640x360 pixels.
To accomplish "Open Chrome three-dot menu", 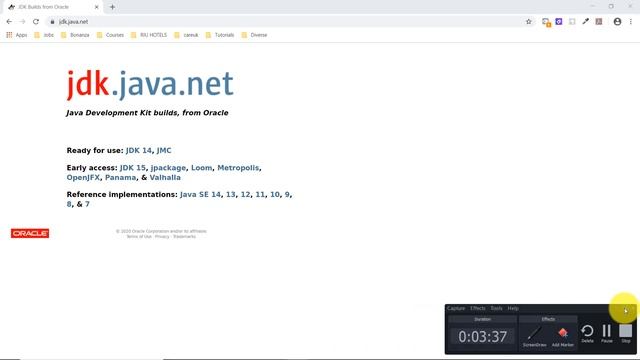I will tap(631, 22).
